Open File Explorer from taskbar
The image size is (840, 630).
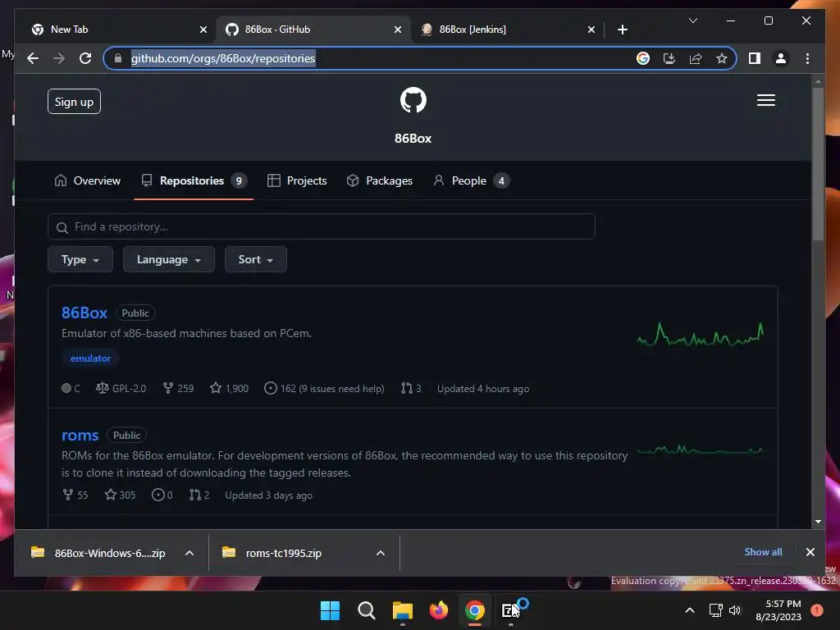(402, 610)
